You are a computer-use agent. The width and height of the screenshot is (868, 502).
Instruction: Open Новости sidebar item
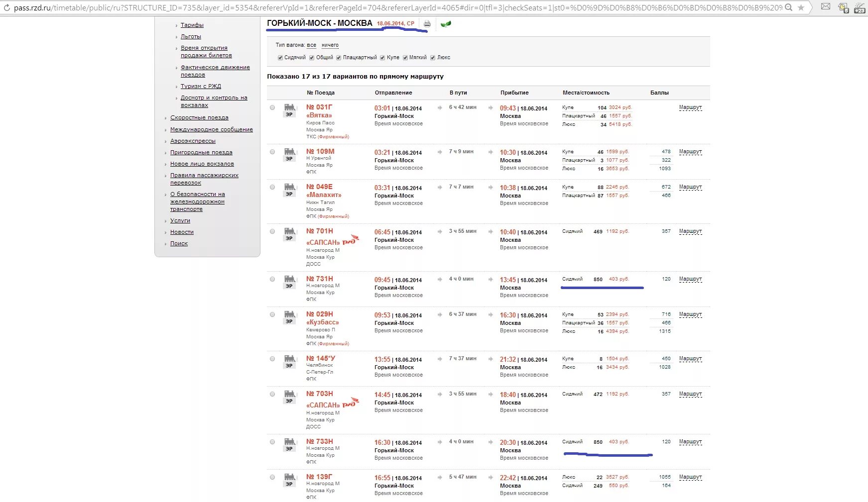coord(182,232)
